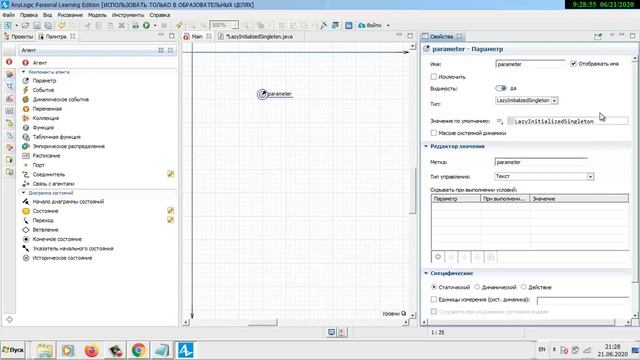Collapse the Редактор значения section
640x360 pixels.
tap(426, 146)
